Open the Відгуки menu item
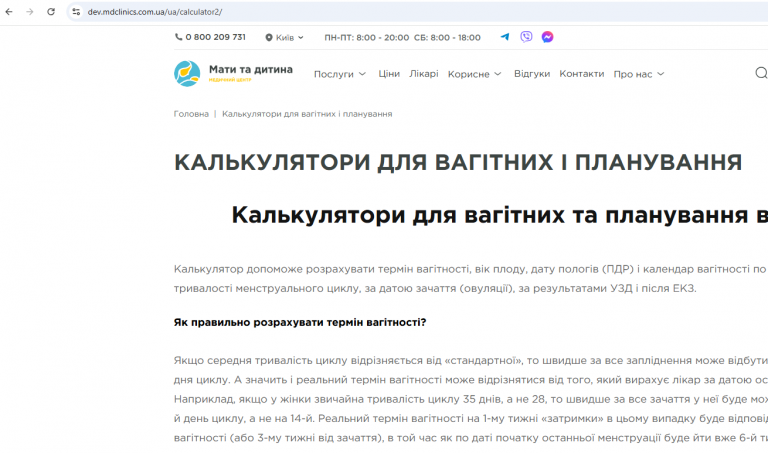The height and width of the screenshot is (453, 768). 532,74
